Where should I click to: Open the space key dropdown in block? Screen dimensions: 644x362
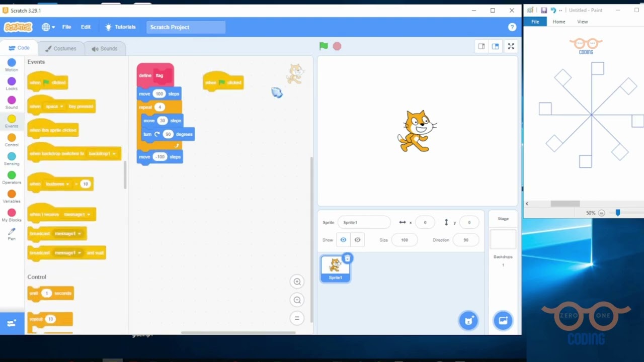tap(54, 107)
